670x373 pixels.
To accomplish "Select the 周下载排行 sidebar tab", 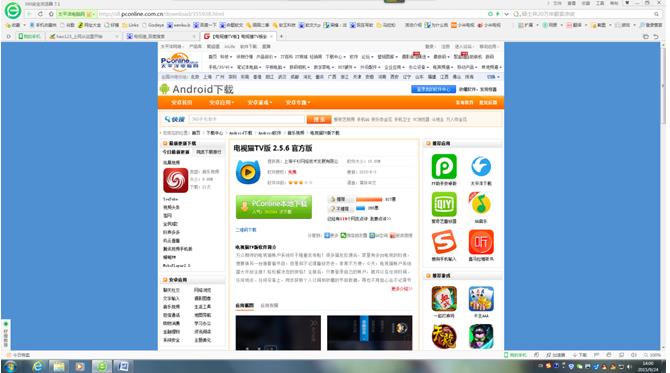I will [209, 152].
